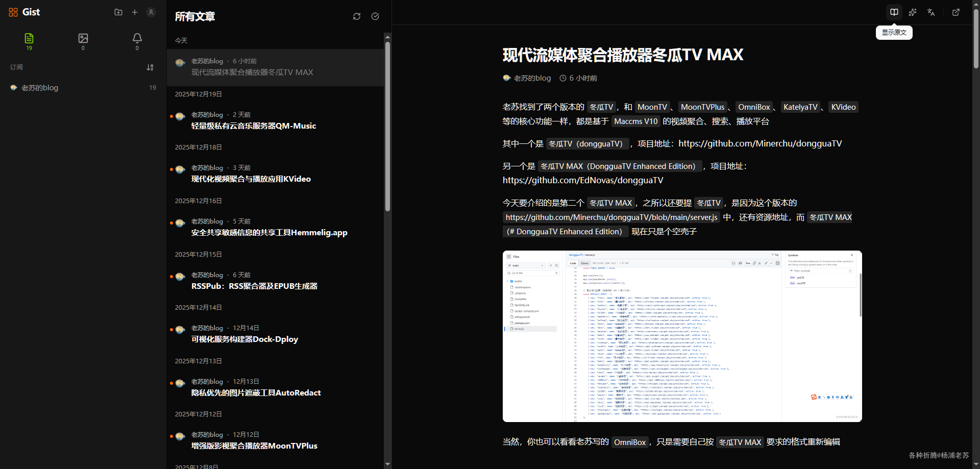980x469 pixels.
Task: Click the 2025年12月16日 date header
Action: click(199, 201)
